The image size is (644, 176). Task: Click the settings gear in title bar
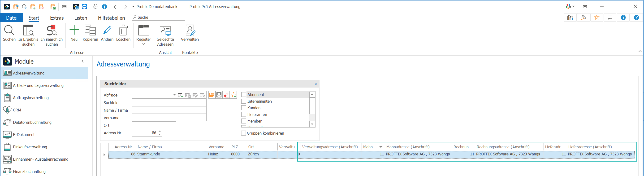pyautogui.click(x=95, y=7)
